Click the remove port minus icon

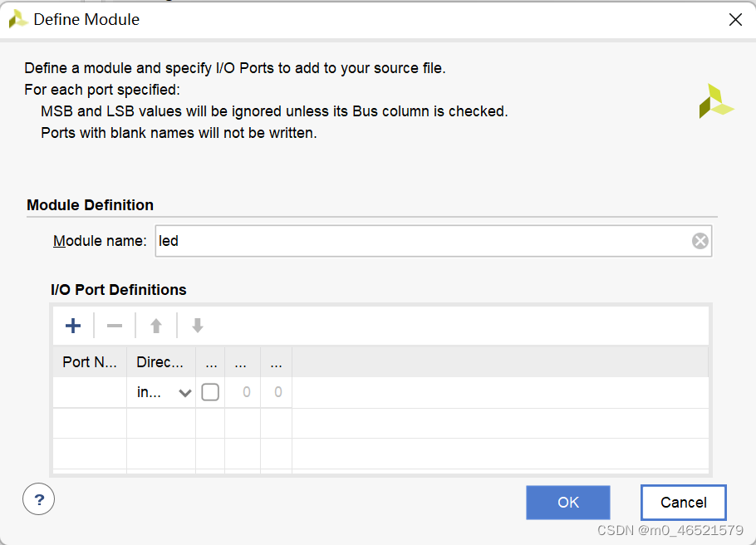click(x=115, y=326)
